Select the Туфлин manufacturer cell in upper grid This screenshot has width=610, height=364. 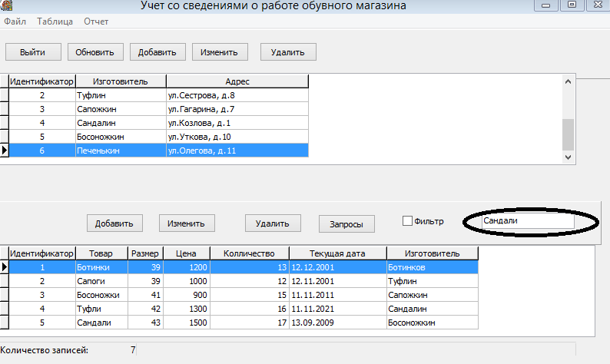[121, 95]
